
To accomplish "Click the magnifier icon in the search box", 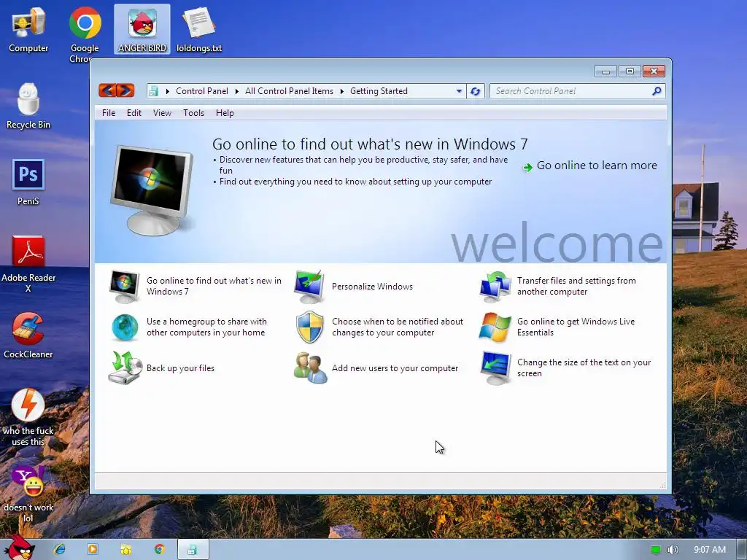I will pos(657,91).
